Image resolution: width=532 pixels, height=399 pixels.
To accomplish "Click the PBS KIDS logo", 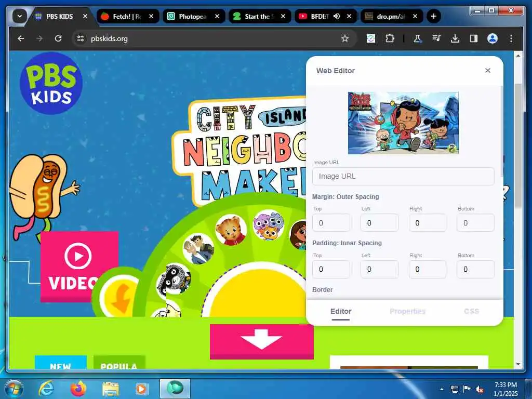I will click(51, 83).
